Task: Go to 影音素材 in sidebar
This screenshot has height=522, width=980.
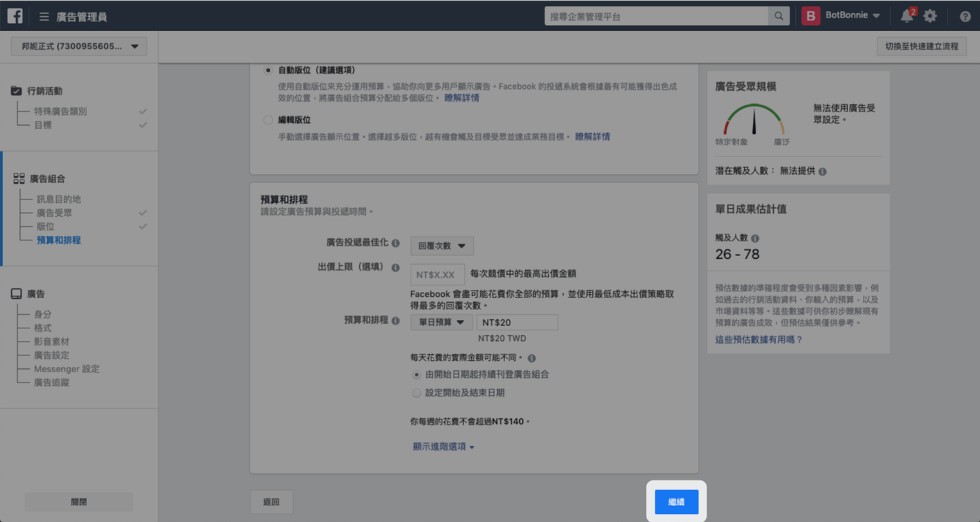Action: pos(52,342)
